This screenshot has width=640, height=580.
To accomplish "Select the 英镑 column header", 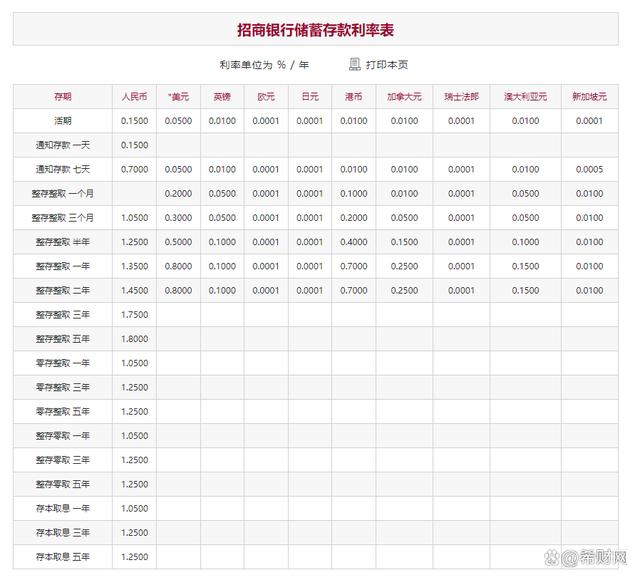I will coord(222,97).
